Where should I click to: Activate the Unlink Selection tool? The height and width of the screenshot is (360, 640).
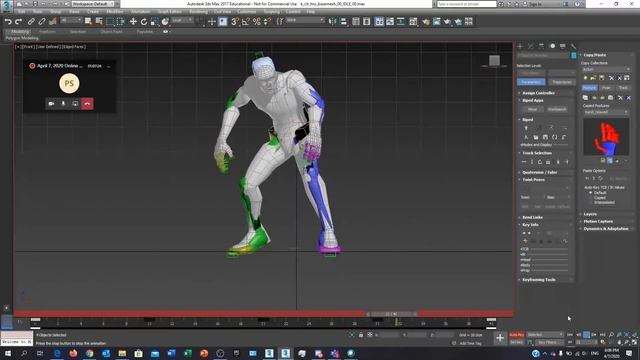[42, 22]
